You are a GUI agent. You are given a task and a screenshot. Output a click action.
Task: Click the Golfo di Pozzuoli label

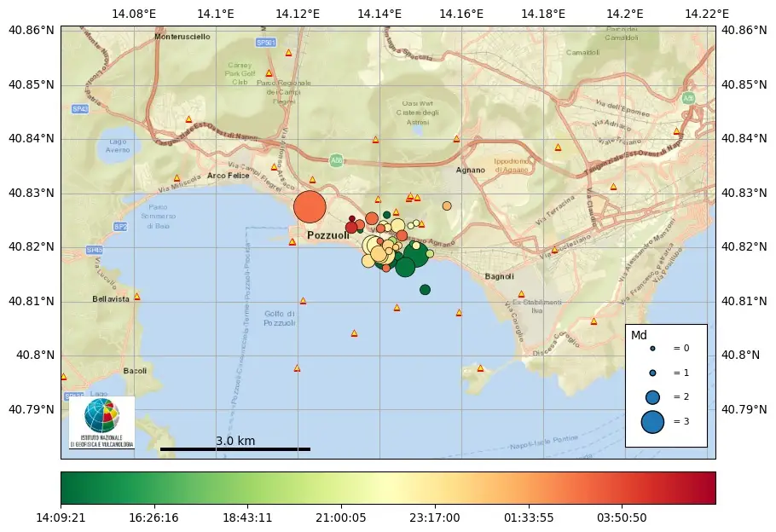tap(279, 318)
